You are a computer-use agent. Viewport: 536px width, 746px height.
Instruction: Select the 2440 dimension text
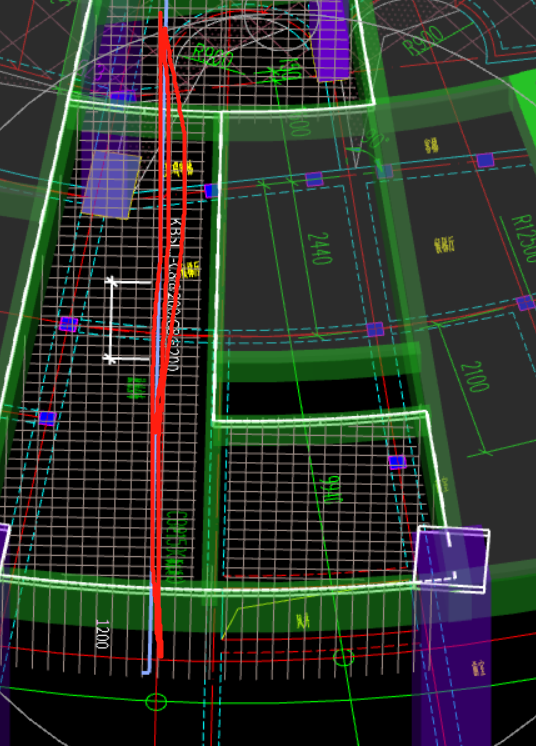[320, 248]
